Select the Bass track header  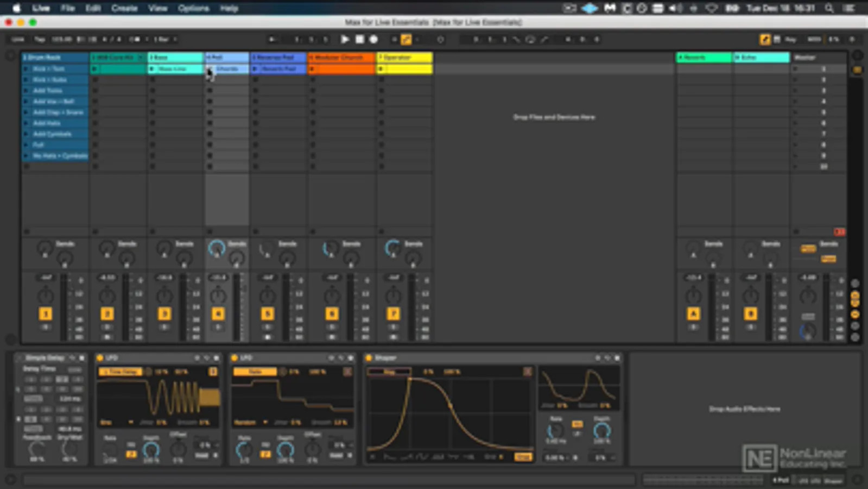(x=175, y=57)
